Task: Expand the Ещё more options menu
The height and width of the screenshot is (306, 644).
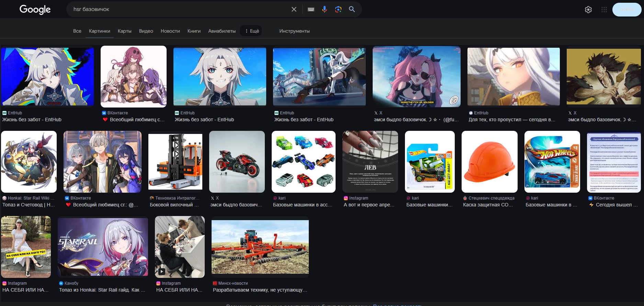Action: click(x=251, y=31)
